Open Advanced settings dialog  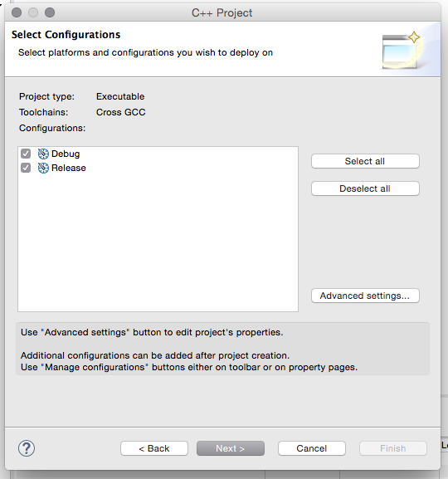tap(365, 296)
